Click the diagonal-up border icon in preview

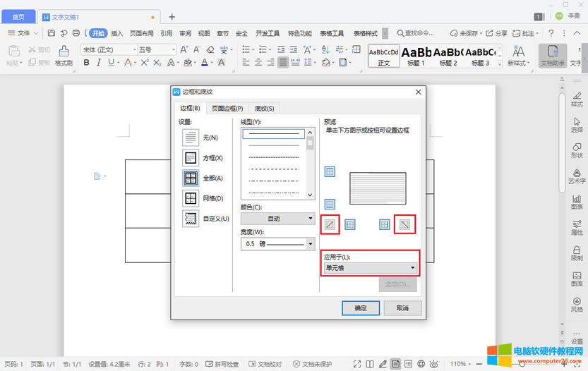(330, 224)
